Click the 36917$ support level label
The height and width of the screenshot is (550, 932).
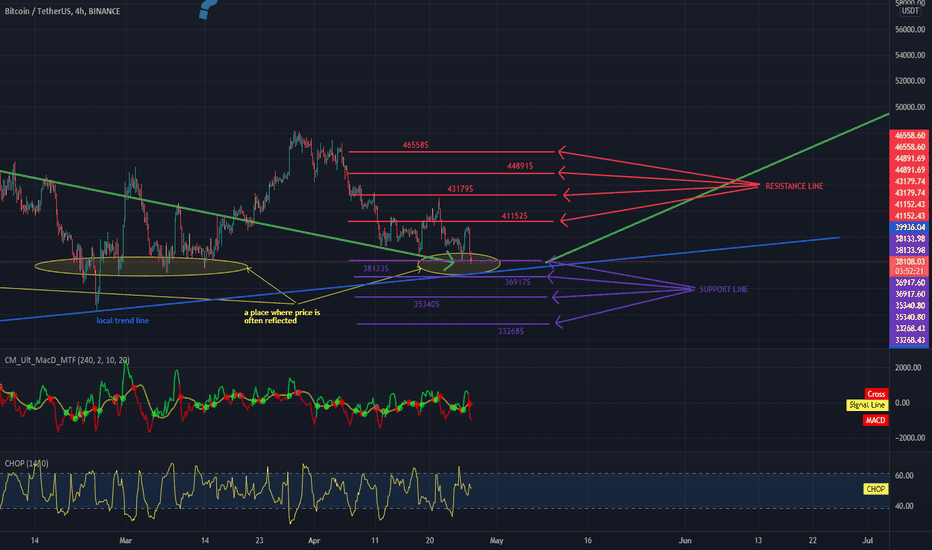click(518, 282)
